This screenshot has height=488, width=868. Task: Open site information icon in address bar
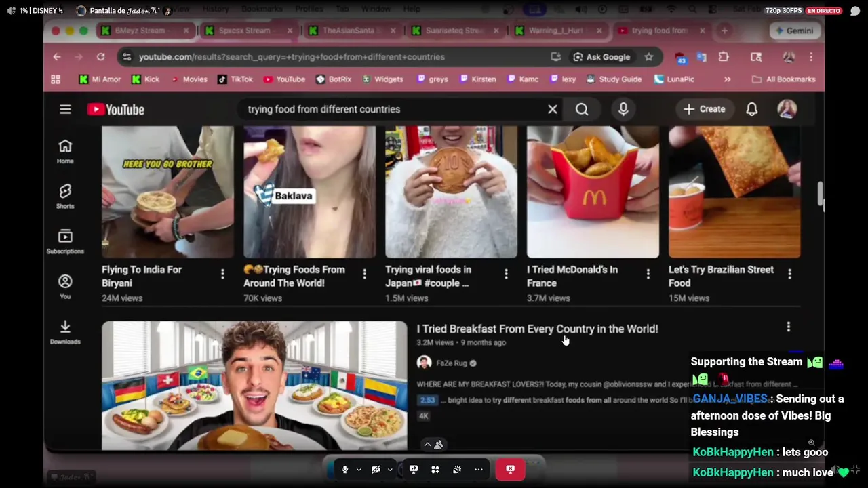127,57
